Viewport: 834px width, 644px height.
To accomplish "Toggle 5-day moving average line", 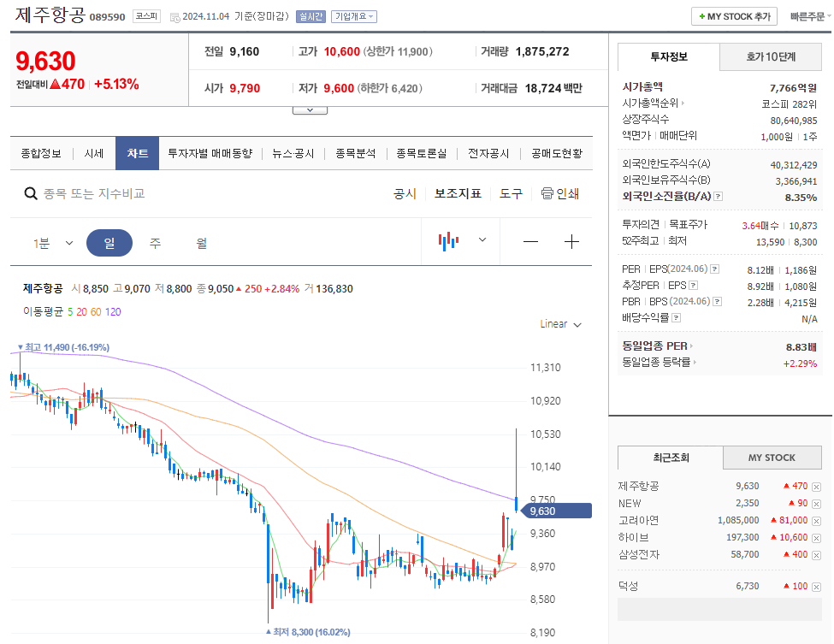I will click(x=70, y=312).
